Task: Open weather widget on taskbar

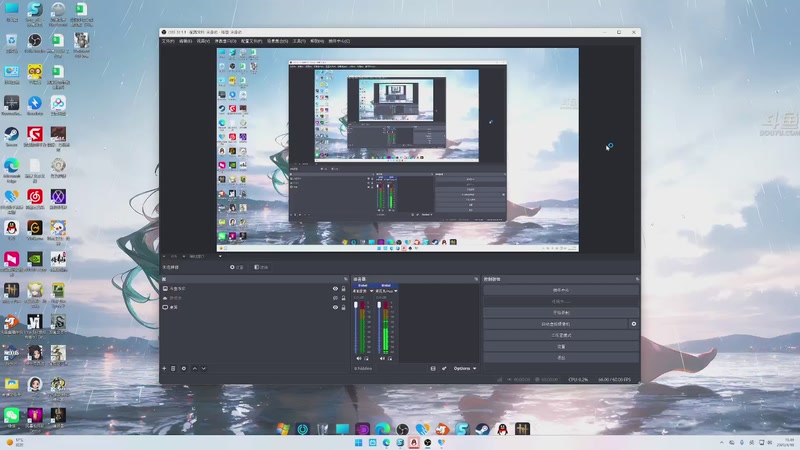Action: tap(14, 442)
